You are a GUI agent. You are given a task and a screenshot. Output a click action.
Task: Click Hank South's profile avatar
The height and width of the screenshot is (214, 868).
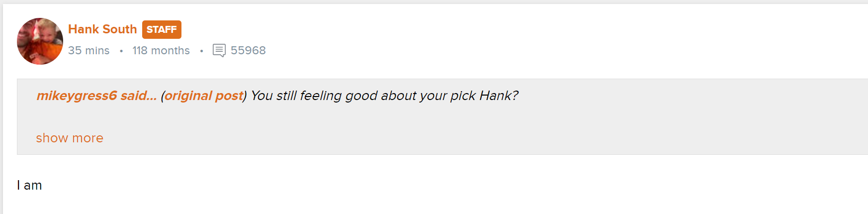[40, 41]
